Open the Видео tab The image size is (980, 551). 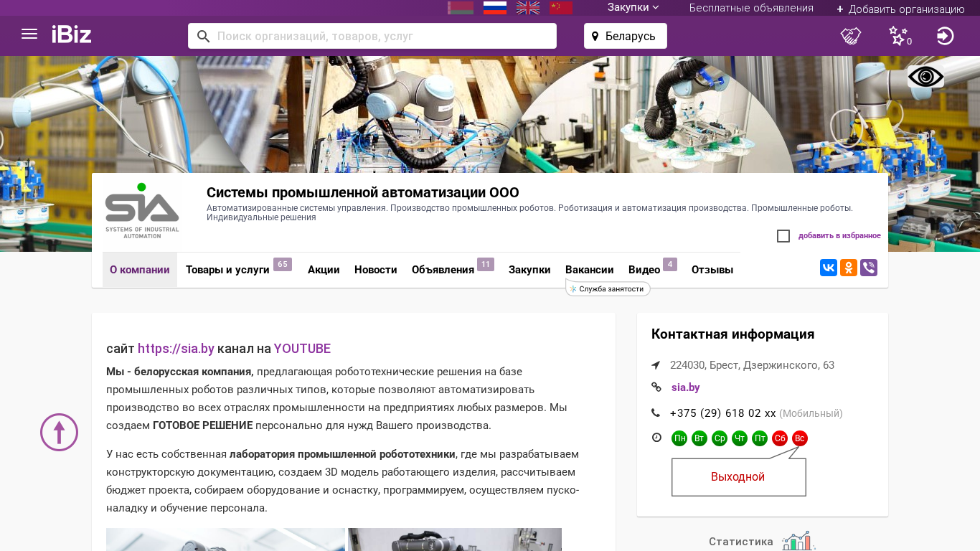click(x=653, y=270)
